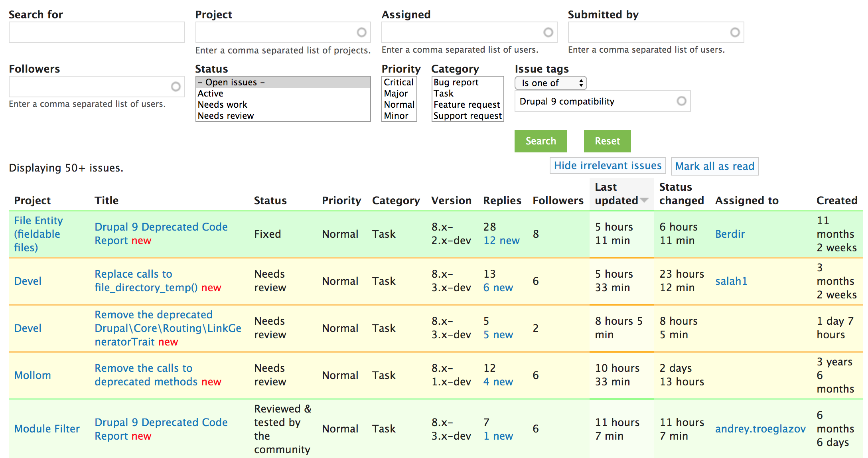Screen dimensions: 868x458
Task: Sort issues by the Created column
Action: pos(836,200)
